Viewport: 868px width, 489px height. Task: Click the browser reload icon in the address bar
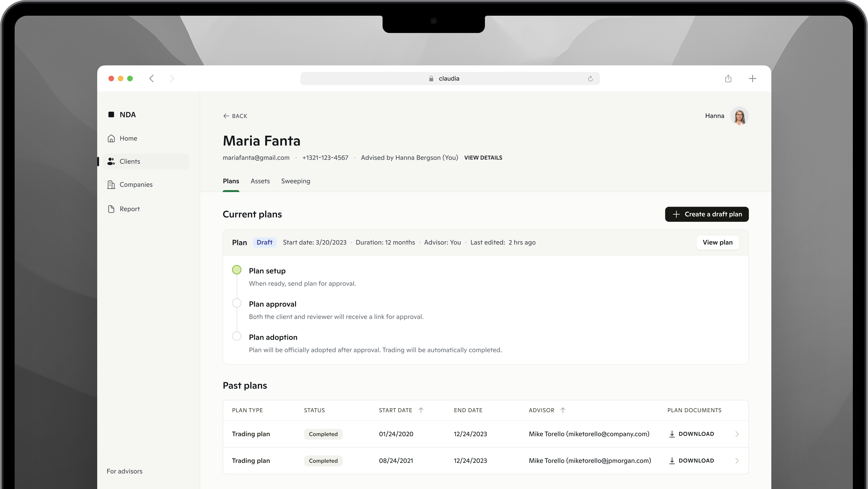tap(590, 78)
